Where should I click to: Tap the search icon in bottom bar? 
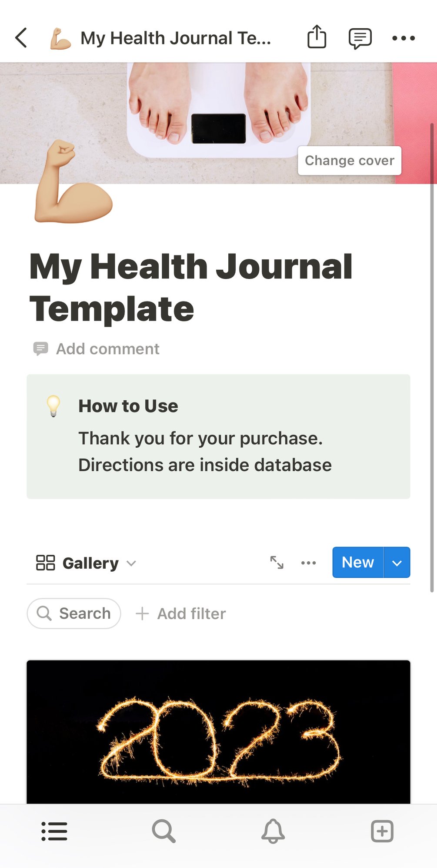pyautogui.click(x=163, y=831)
